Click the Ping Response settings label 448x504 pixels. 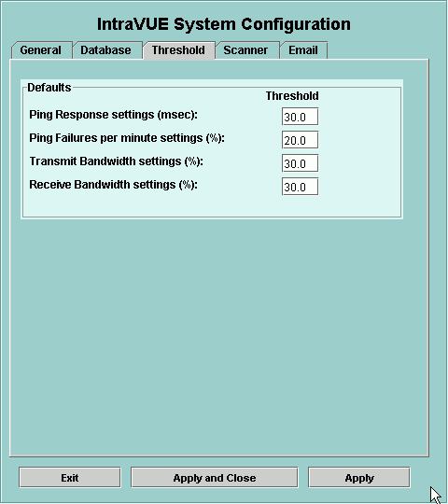coord(114,115)
